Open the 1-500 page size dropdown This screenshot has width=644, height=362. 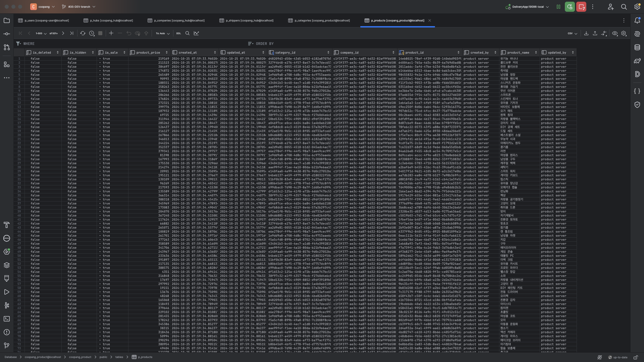[x=41, y=34]
